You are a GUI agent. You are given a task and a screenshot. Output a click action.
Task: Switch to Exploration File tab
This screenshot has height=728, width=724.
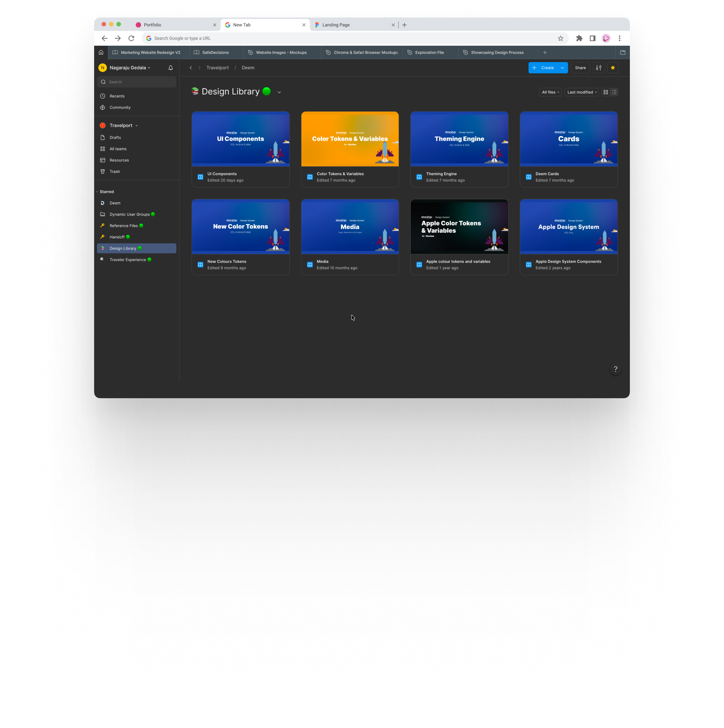point(429,52)
